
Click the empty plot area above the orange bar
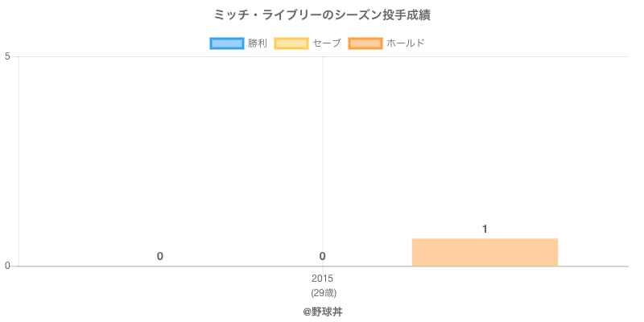click(485, 145)
